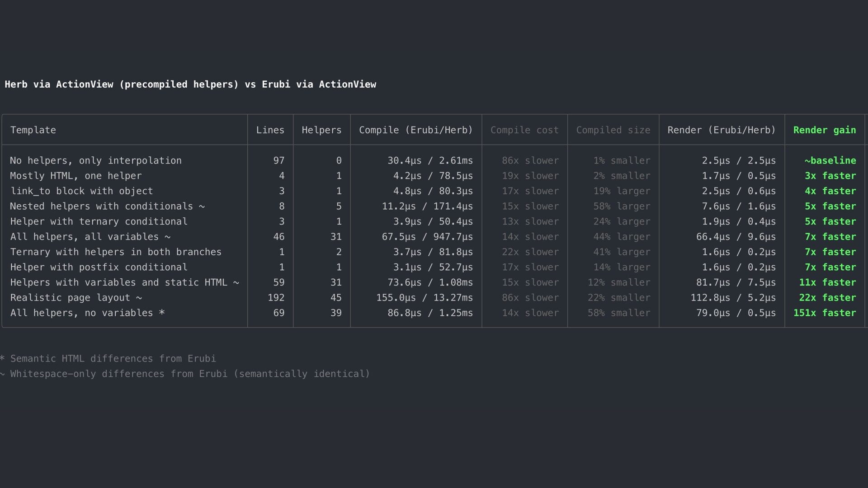The image size is (868, 488).
Task: Click 'Realistic page layout ~' template name
Action: [x=76, y=298]
